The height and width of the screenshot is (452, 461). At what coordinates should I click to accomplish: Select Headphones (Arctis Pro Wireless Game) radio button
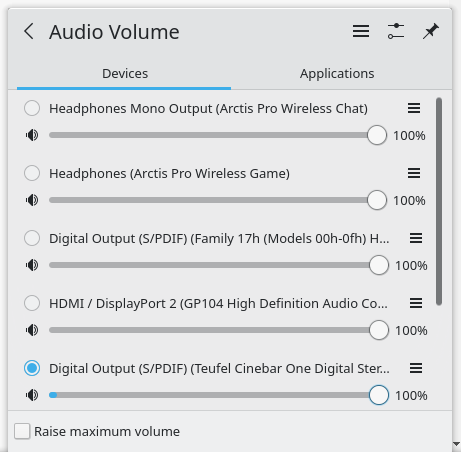pos(32,173)
